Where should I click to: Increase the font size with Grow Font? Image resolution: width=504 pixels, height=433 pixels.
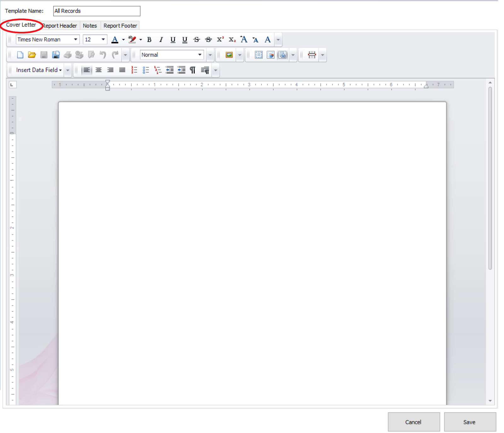coord(243,39)
